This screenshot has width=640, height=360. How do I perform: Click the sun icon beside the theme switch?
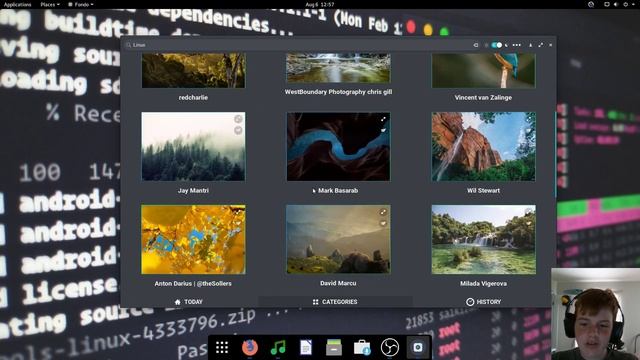[486, 45]
